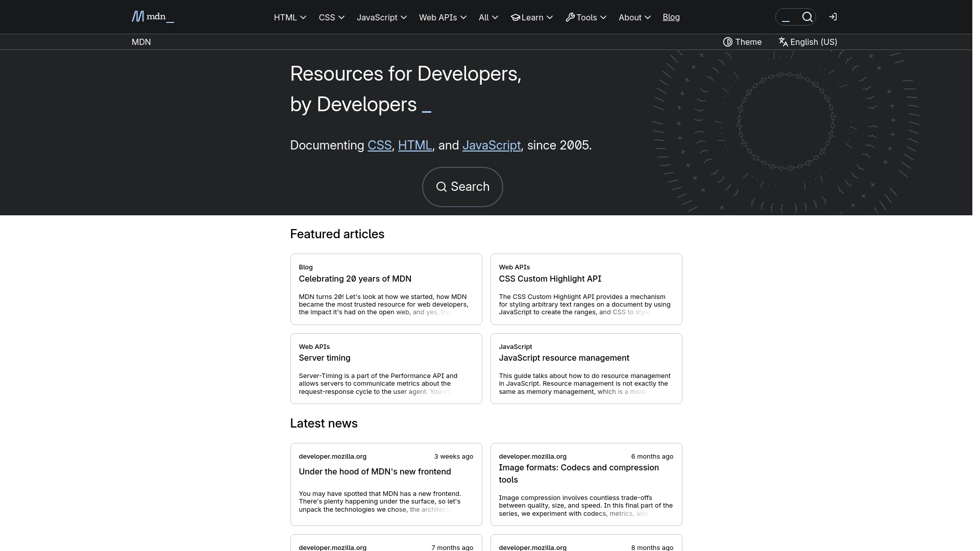Open the All dropdown menu
This screenshot has width=980, height=551.
[x=488, y=17]
